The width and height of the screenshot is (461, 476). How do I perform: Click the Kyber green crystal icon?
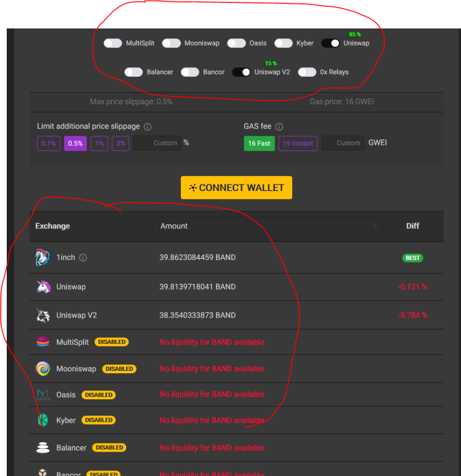pos(43,420)
